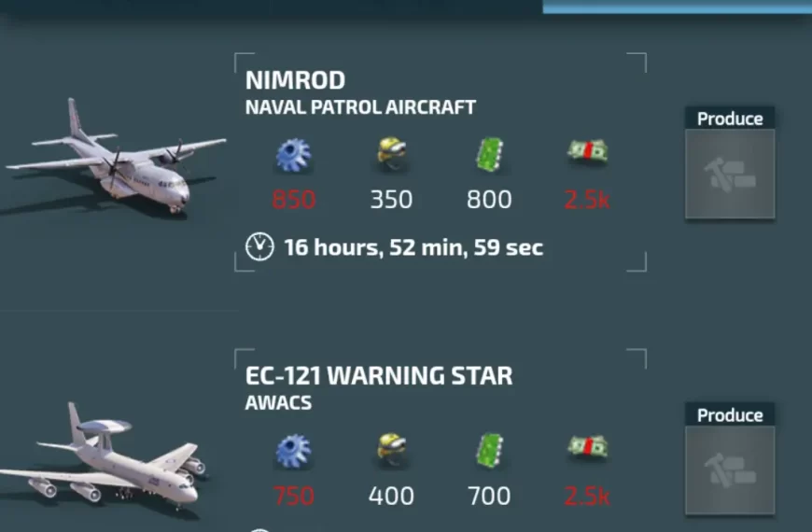Click the Nimrod 850 components cost value
This screenshot has height=532, width=812.
click(294, 200)
